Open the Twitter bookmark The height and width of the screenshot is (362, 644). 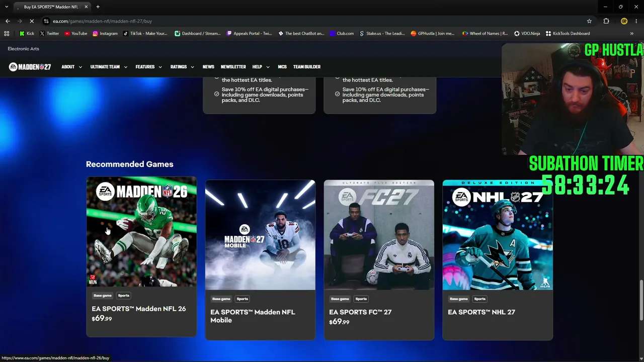49,34
